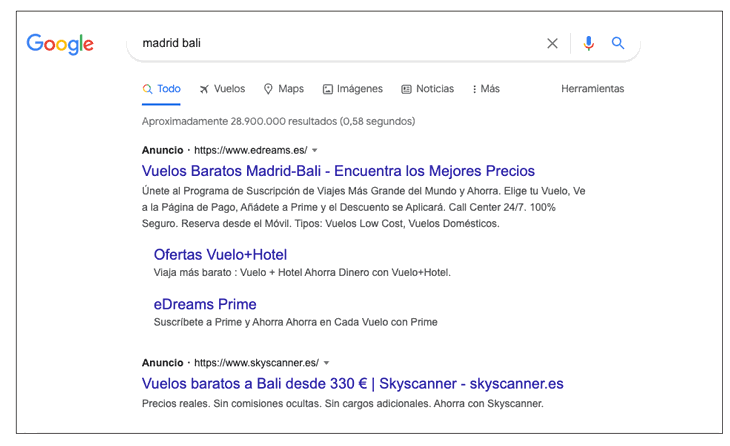
Task: Open the Vuelos Baratos Madrid-Bali ad link
Action: coord(338,171)
